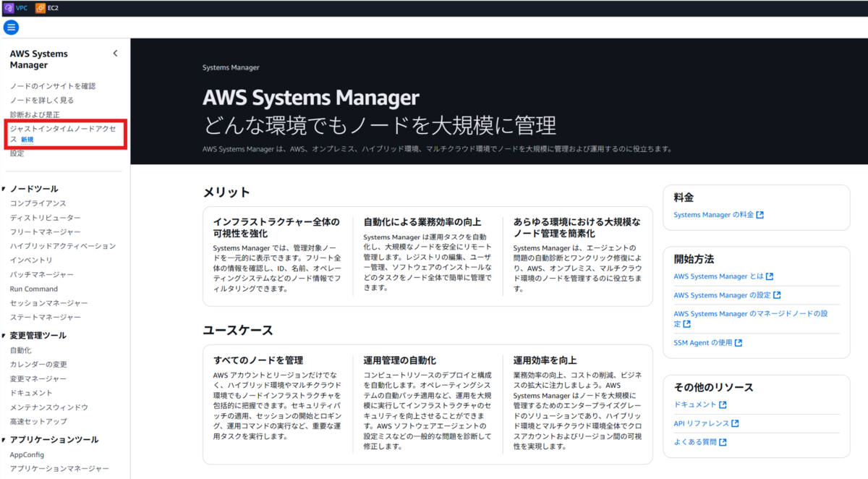Open カレンダーの変更
Screen dimensions: 868x479
click(x=38, y=365)
